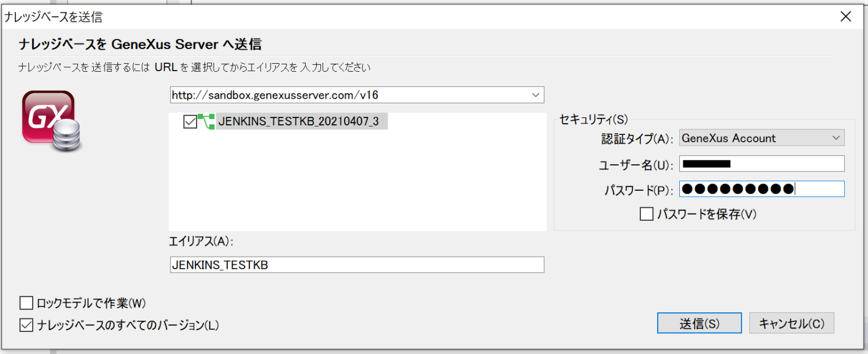Click the パスワード password field
The image size is (868, 354).
point(760,189)
